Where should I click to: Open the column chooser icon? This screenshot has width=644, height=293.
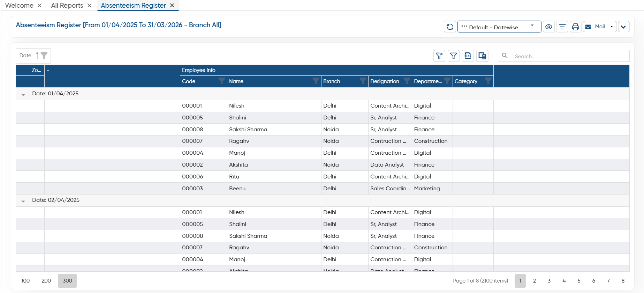[x=482, y=56]
